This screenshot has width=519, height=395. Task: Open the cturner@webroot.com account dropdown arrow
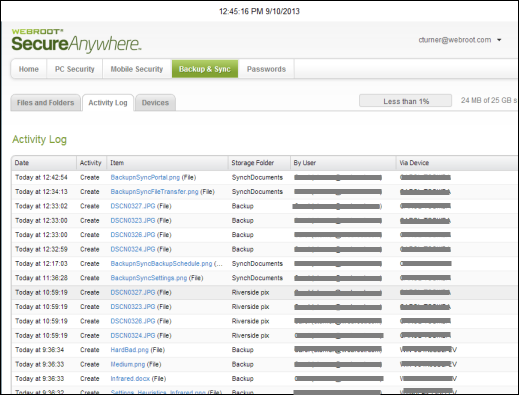click(499, 40)
